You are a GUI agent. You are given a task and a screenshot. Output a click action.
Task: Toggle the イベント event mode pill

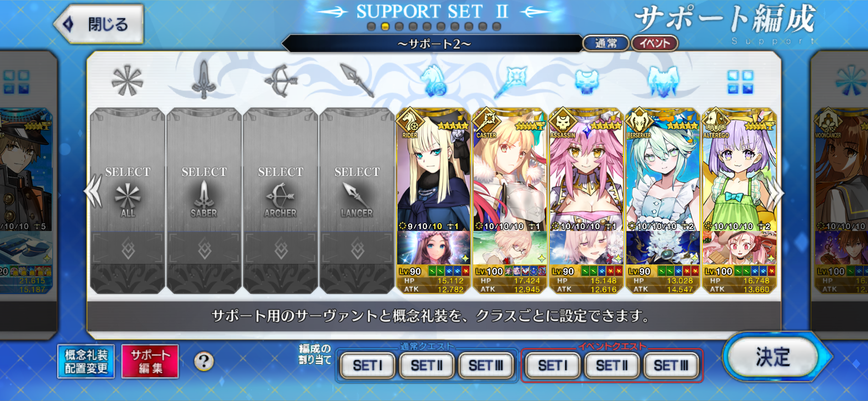click(654, 44)
